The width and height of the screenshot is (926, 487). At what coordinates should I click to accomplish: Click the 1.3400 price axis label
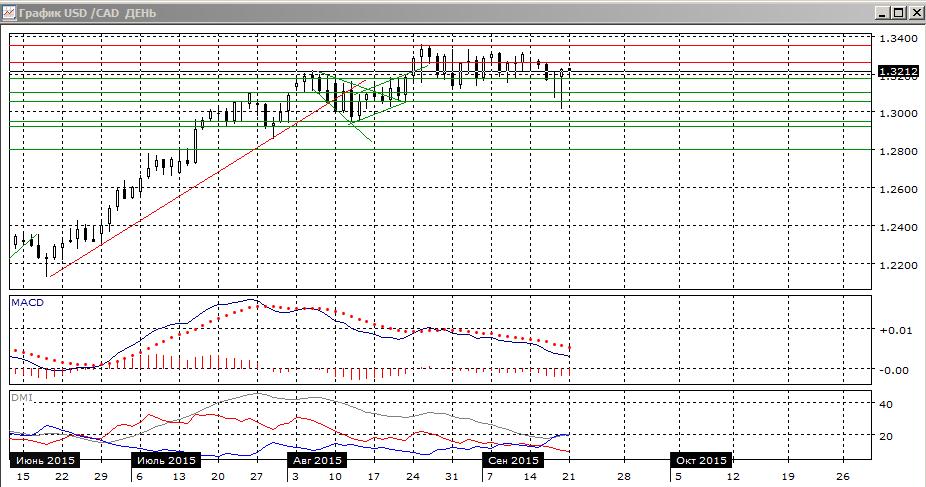tap(899, 39)
